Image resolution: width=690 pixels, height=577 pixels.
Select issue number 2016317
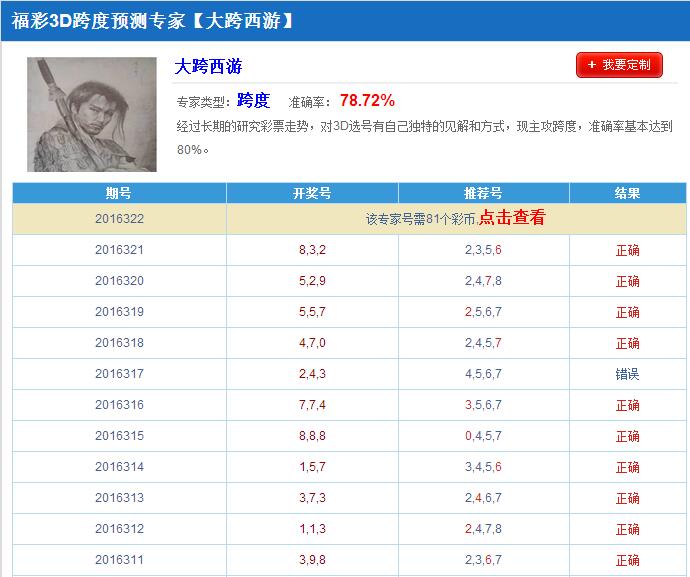119,374
